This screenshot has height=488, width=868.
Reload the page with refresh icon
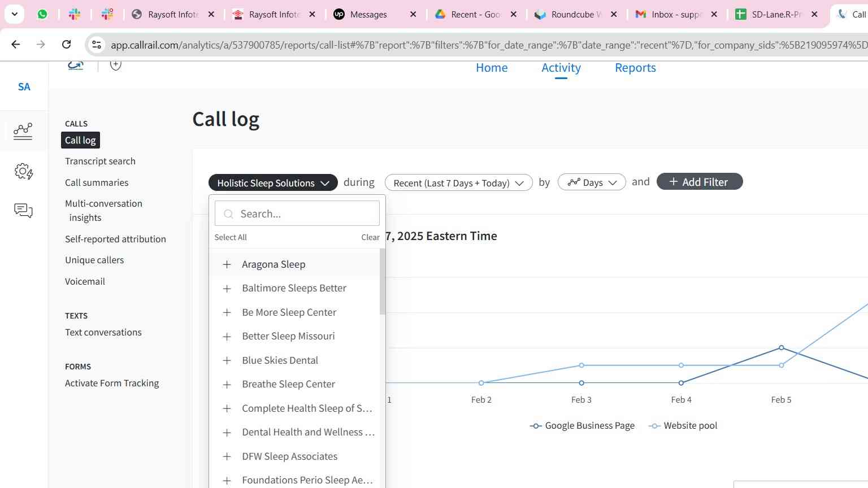pyautogui.click(x=66, y=44)
